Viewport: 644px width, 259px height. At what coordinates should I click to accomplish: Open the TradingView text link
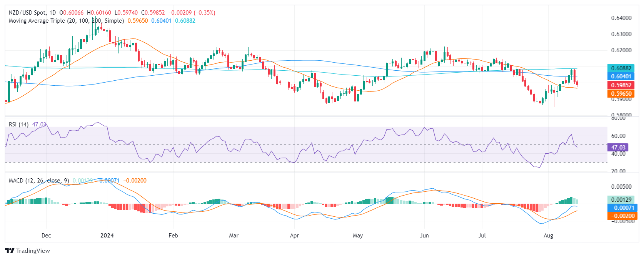click(33, 251)
